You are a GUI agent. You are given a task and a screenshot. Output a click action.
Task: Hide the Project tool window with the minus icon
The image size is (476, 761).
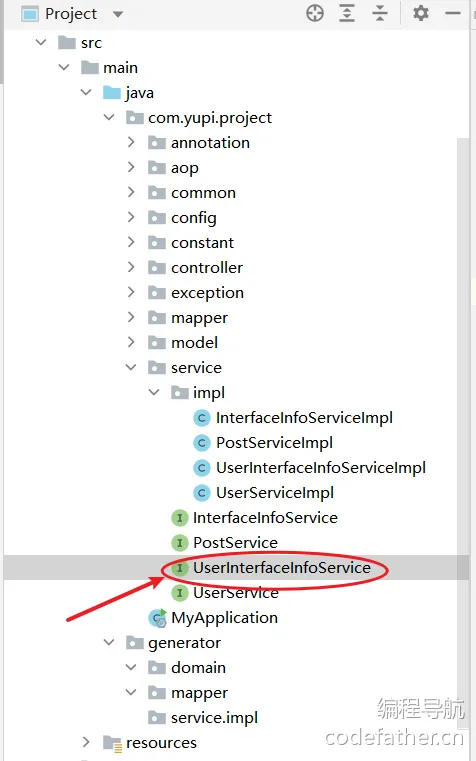coord(453,13)
